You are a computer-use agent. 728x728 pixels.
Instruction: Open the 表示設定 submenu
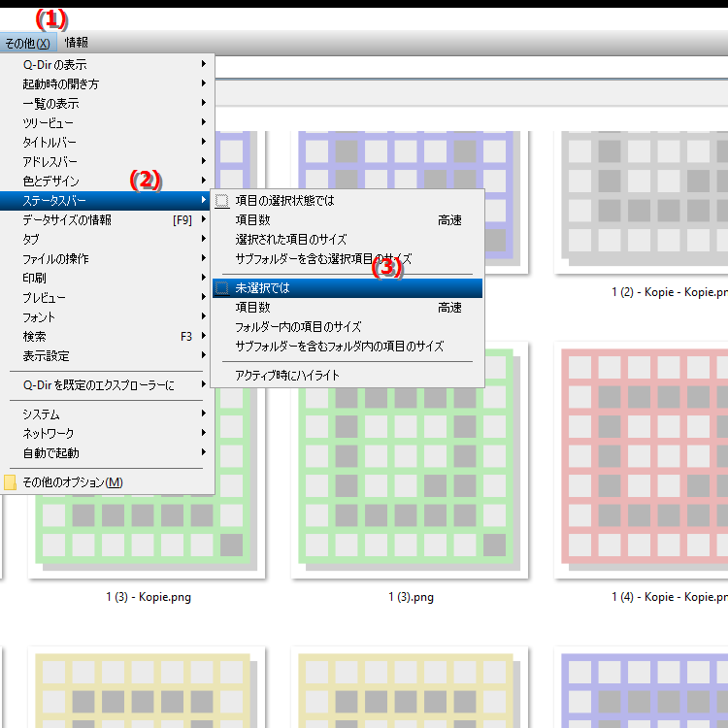(106, 356)
